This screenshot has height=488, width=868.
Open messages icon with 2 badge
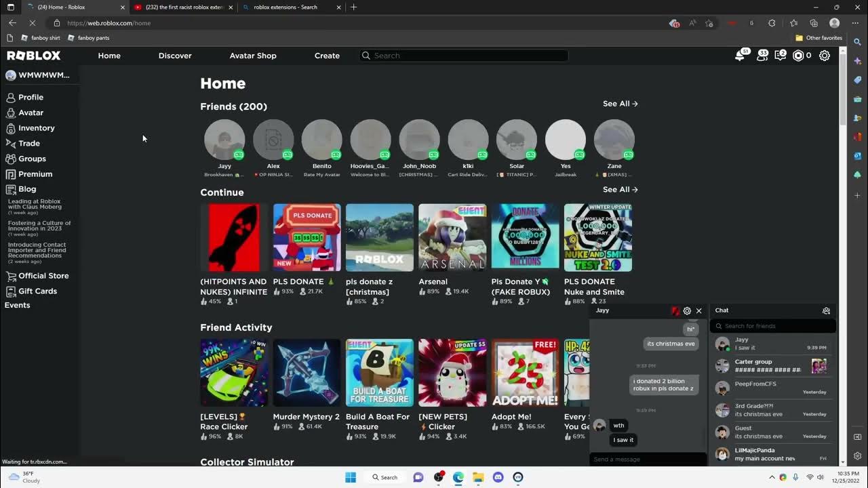pos(781,56)
